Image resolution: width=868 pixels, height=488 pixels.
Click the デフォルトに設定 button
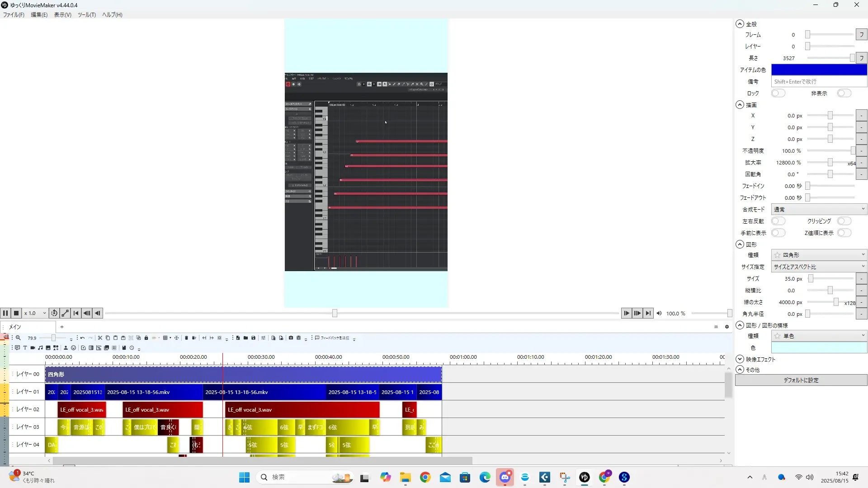(801, 380)
